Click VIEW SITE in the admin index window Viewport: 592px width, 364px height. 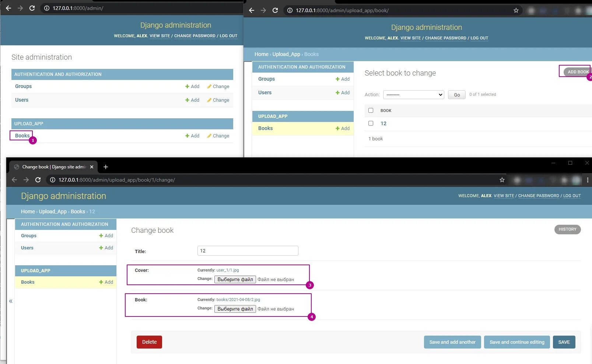pyautogui.click(x=160, y=36)
